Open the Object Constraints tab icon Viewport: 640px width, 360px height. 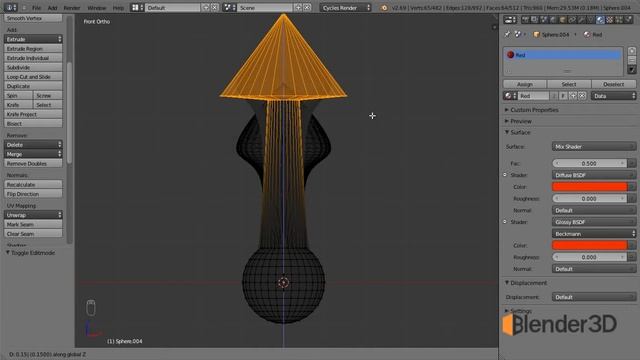click(572, 19)
